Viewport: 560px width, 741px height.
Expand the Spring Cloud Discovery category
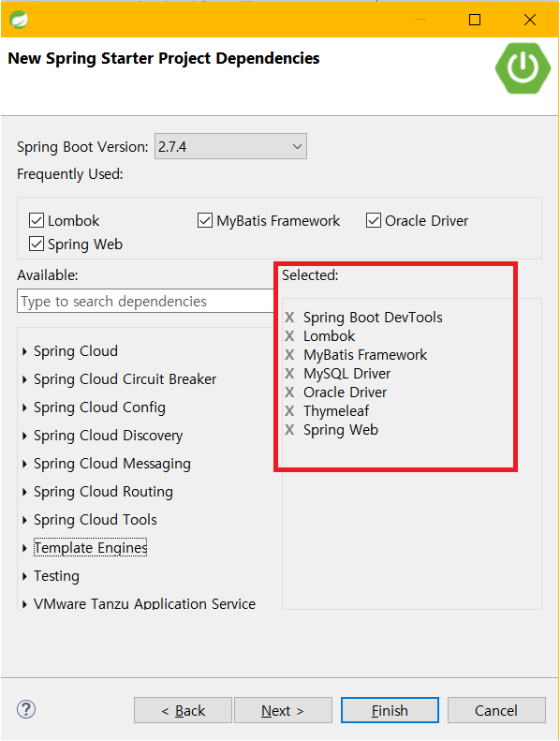pos(24,436)
